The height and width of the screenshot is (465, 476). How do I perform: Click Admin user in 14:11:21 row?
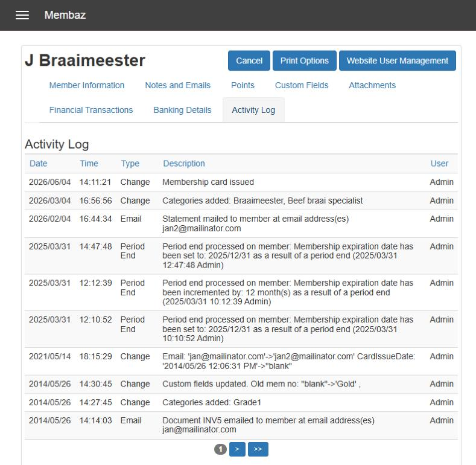pos(442,182)
